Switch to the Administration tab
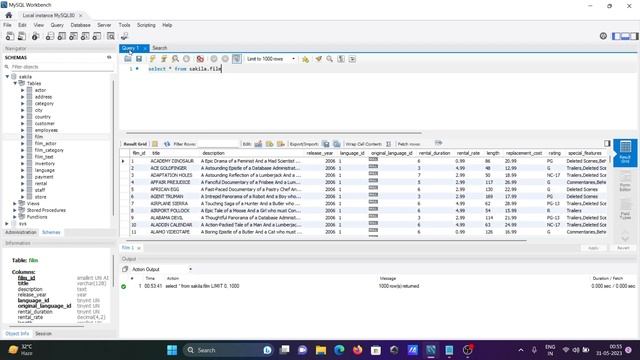 21,232
